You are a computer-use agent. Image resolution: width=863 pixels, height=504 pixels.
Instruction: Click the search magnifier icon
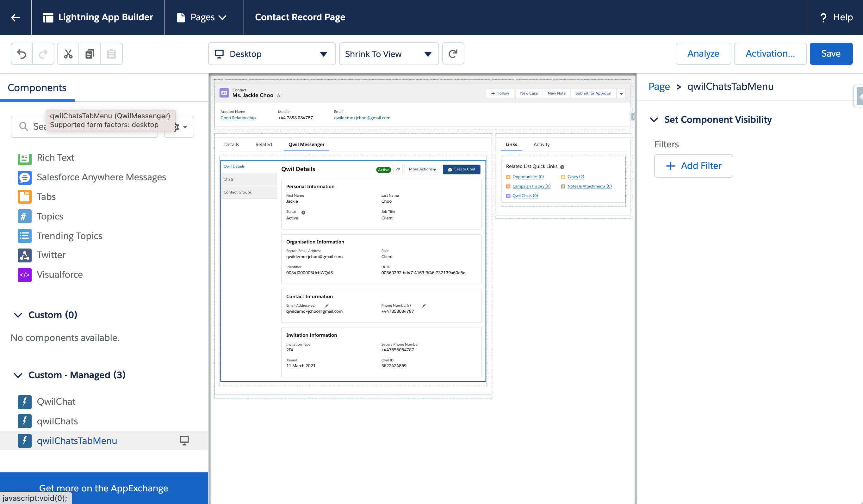click(23, 127)
